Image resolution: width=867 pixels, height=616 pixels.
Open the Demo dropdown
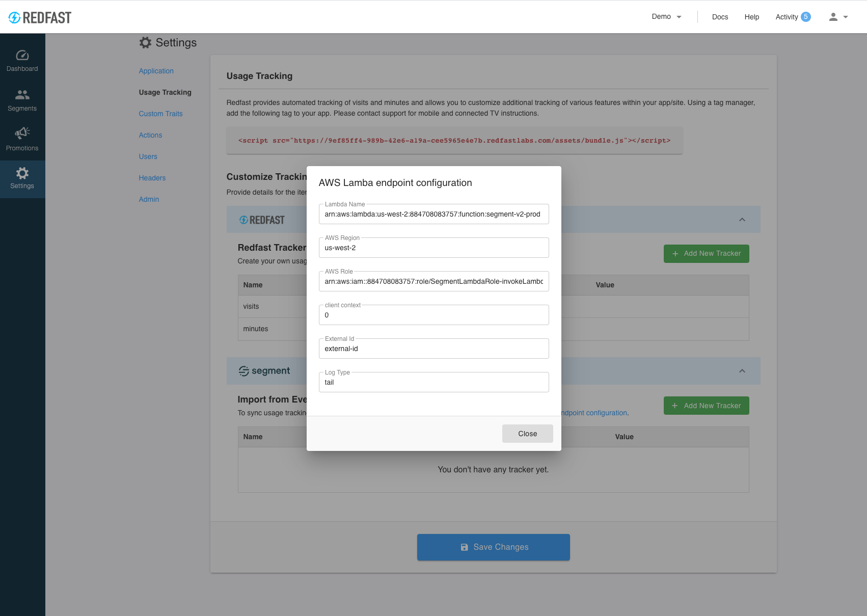pos(666,17)
